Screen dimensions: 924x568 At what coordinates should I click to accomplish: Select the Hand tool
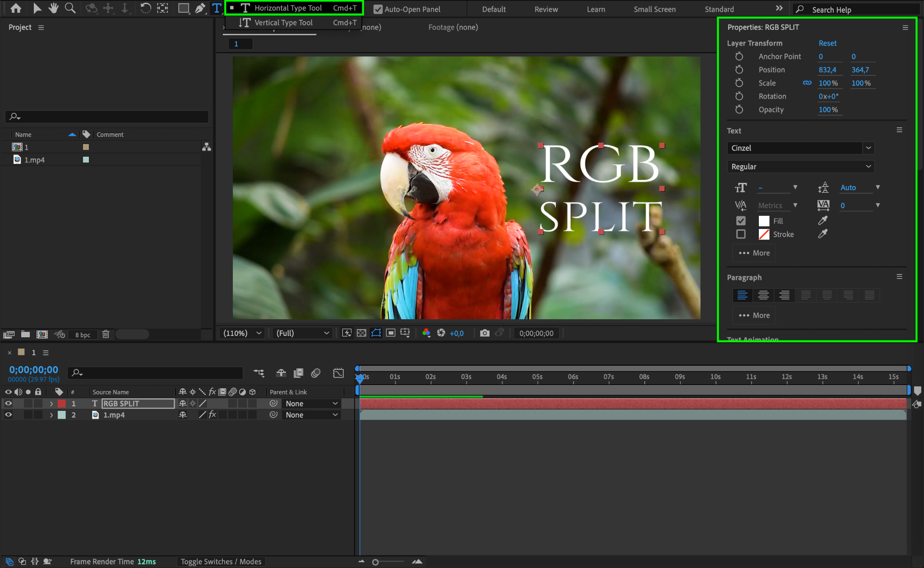[x=54, y=8]
